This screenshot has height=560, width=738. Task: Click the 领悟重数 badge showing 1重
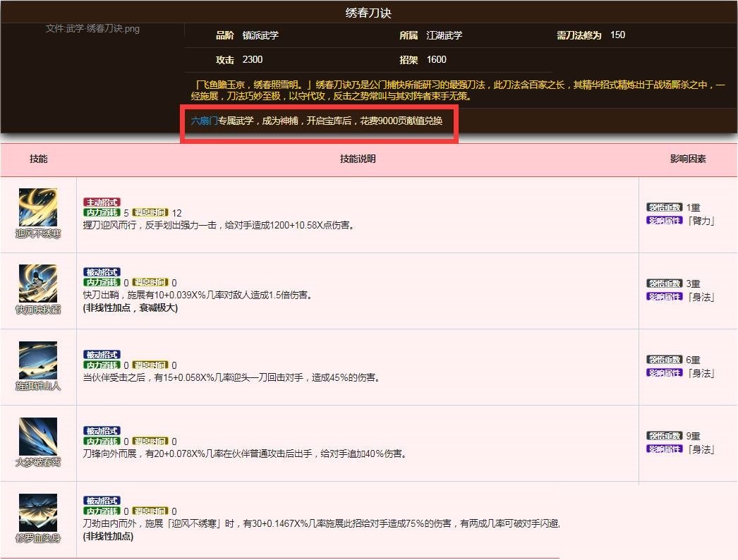[664, 207]
